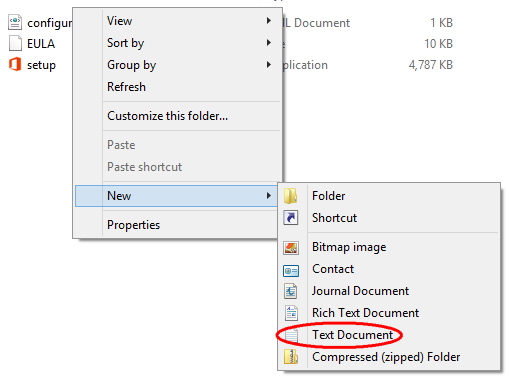Select the highlighted New menu entry

click(176, 196)
